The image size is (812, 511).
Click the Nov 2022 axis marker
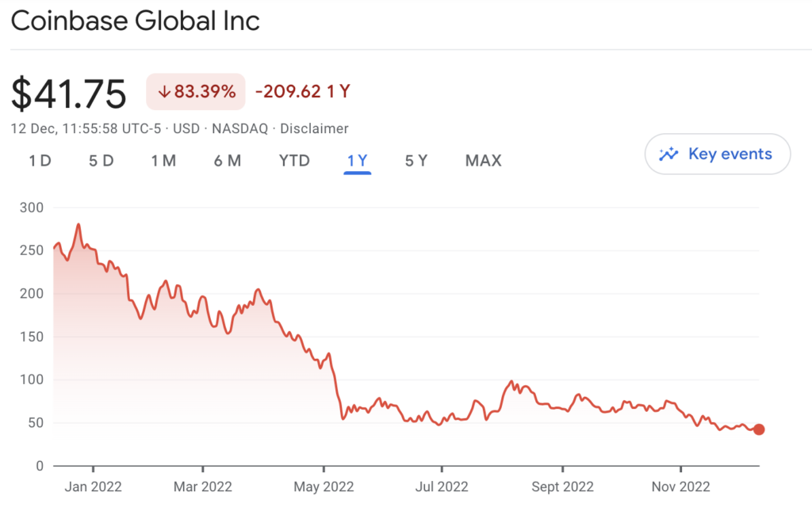[x=680, y=486]
